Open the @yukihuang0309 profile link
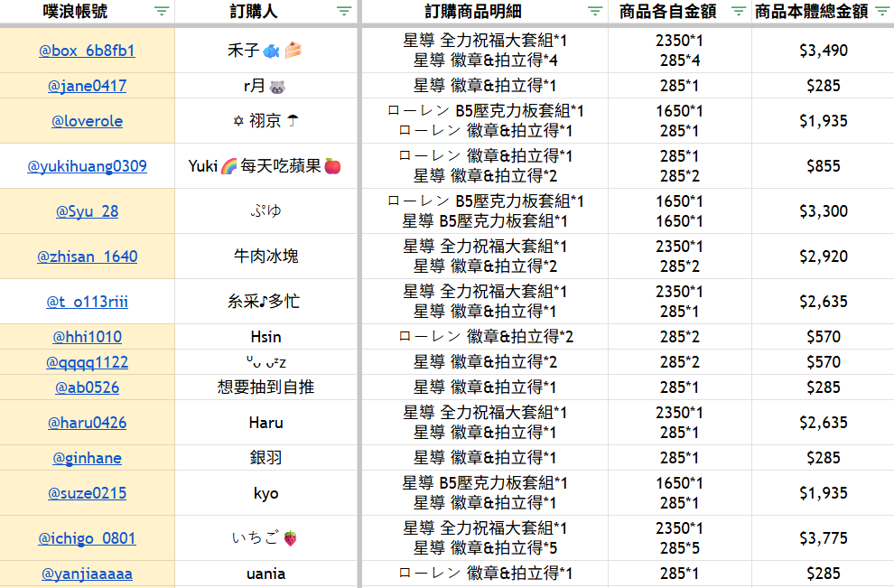 pyautogui.click(x=87, y=166)
